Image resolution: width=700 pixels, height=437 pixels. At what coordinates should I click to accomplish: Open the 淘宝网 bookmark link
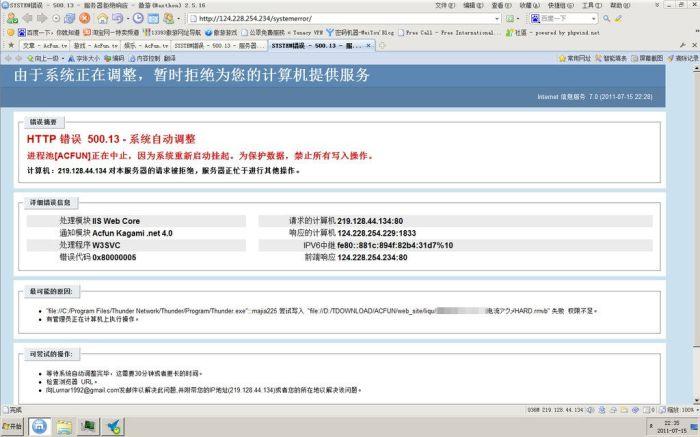pyautogui.click(x=111, y=33)
